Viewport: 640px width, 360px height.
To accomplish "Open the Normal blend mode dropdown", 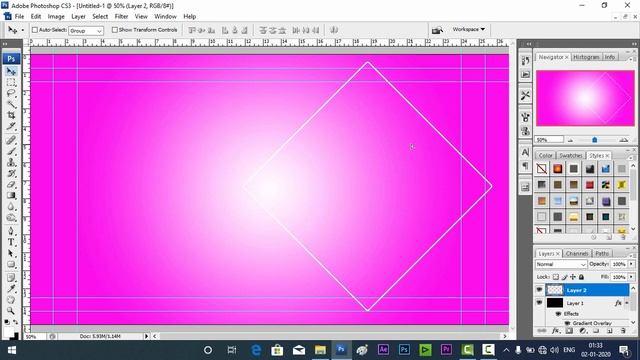I will tap(561, 264).
